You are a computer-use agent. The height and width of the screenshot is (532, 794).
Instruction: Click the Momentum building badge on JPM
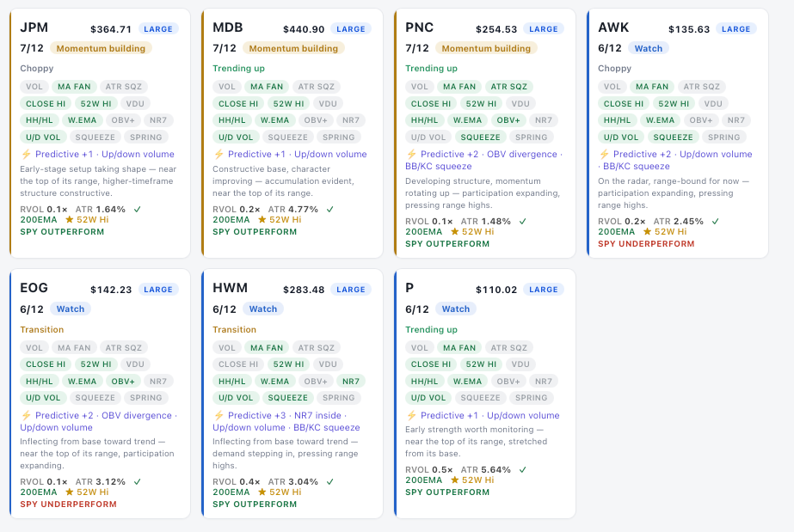pyautogui.click(x=101, y=48)
